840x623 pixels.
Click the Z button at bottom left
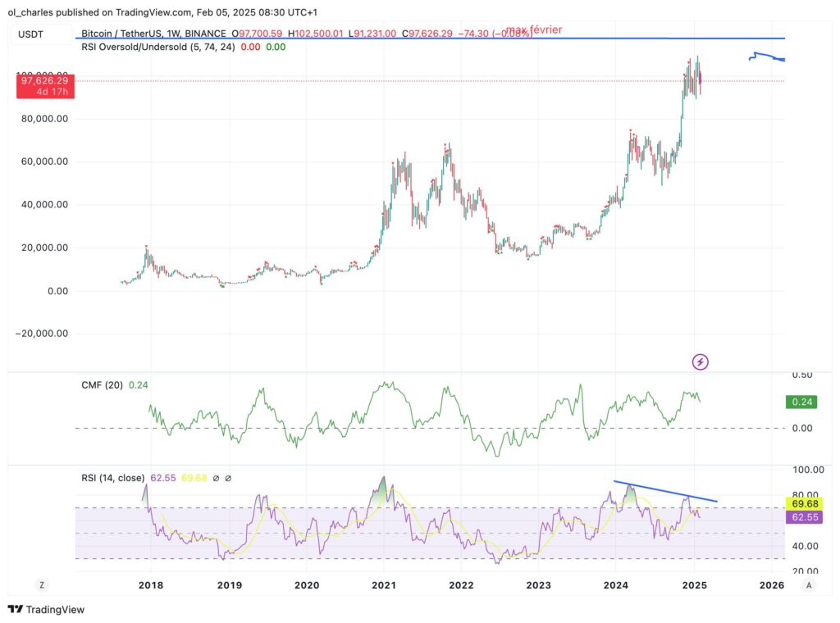pyautogui.click(x=40, y=584)
